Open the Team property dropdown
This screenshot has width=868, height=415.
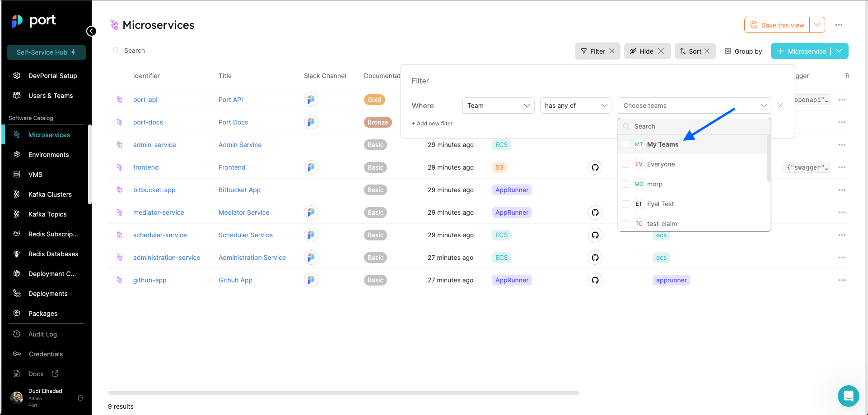[498, 106]
